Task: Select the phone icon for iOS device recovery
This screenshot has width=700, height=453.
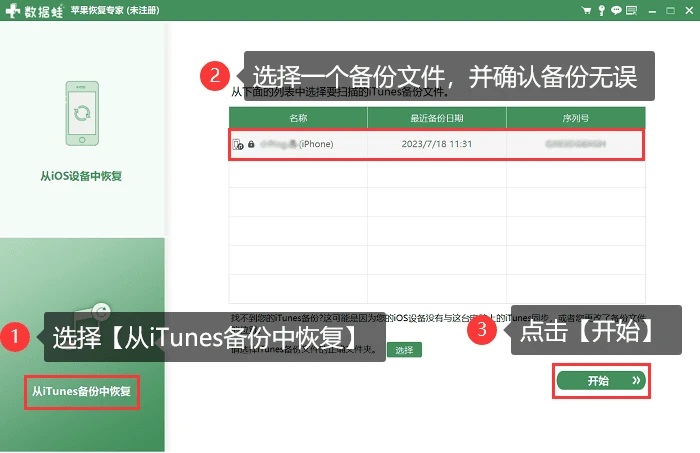Action: point(82,113)
